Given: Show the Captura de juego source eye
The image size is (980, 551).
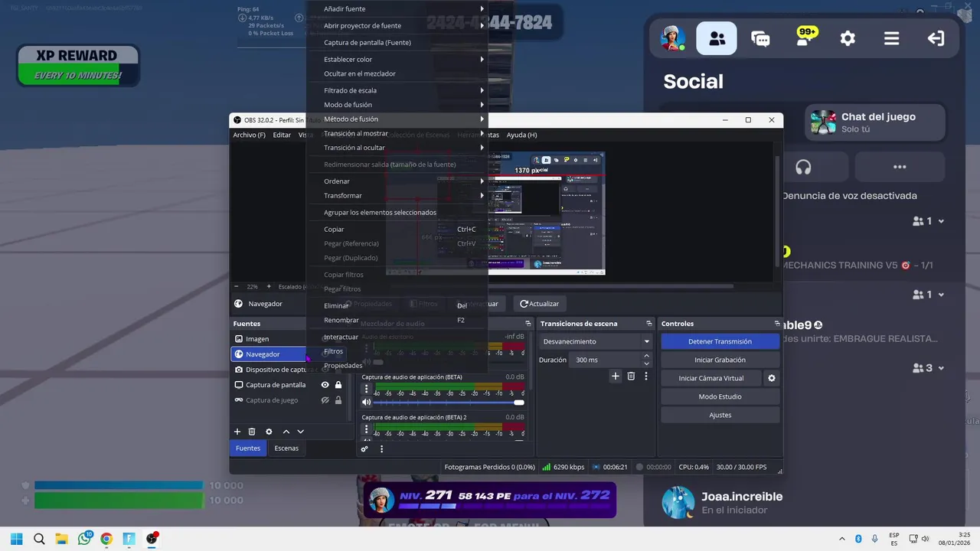Looking at the screenshot, I should pyautogui.click(x=325, y=400).
